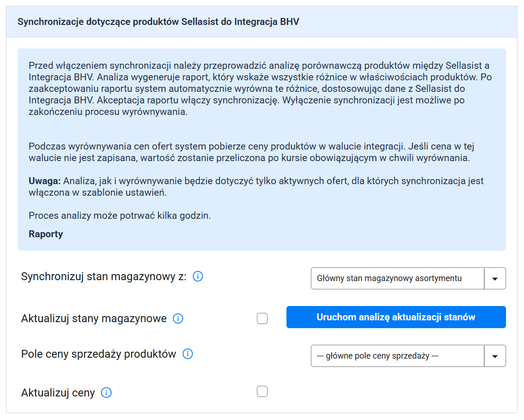Click the Raporty heading

tap(46, 234)
